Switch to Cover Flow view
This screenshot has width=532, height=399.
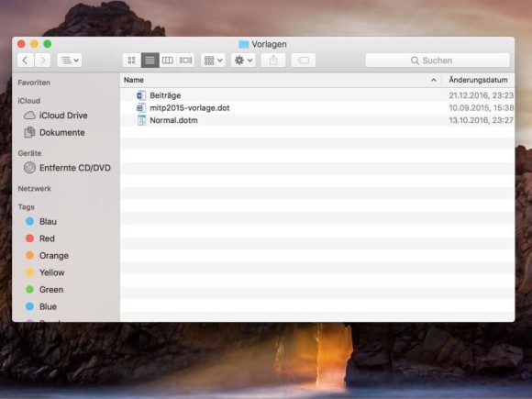(185, 61)
